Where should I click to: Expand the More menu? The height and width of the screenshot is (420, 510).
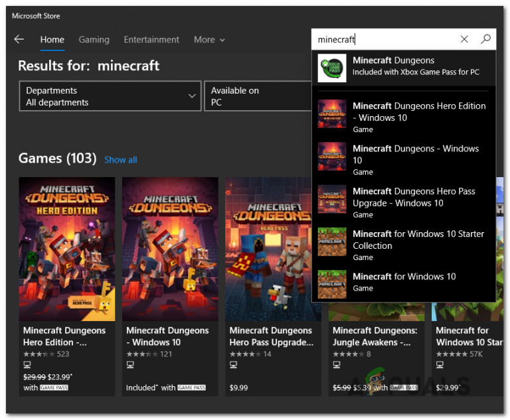209,40
